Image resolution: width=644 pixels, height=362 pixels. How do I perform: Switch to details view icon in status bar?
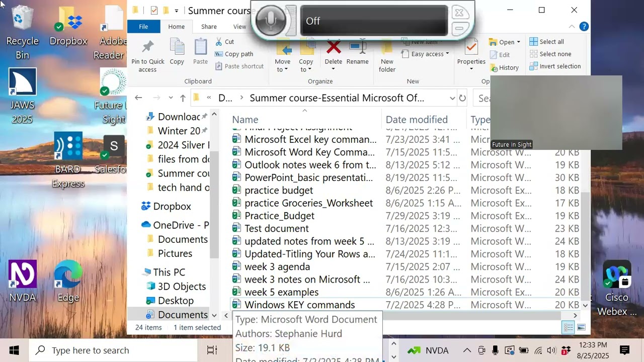[568, 328]
